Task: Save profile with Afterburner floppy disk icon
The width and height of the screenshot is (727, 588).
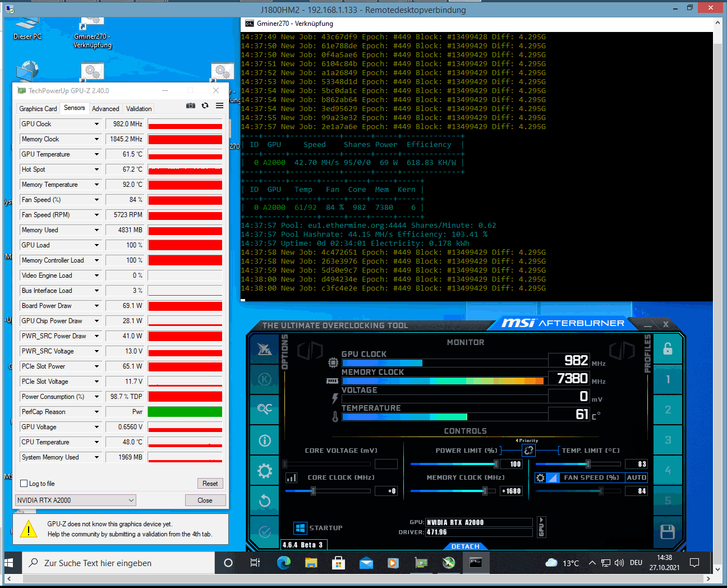Action: pyautogui.click(x=668, y=531)
